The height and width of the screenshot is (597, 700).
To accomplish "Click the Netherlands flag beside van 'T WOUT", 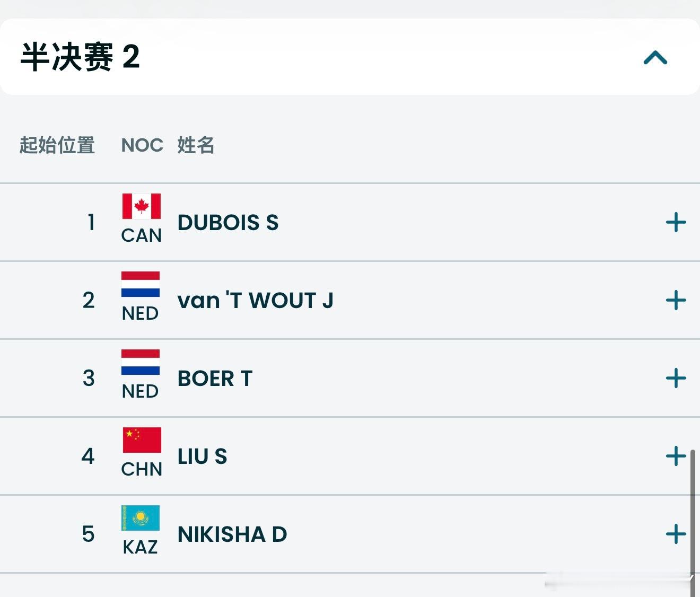I will (141, 284).
